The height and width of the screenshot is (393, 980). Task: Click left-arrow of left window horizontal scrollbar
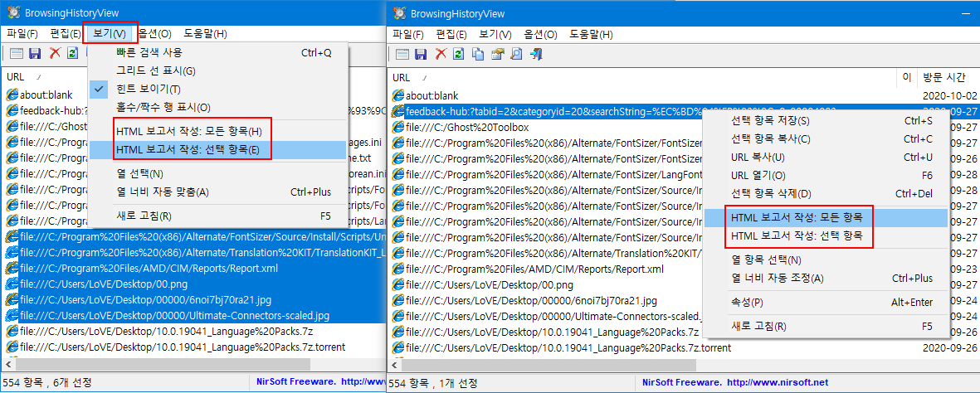[x=8, y=363]
